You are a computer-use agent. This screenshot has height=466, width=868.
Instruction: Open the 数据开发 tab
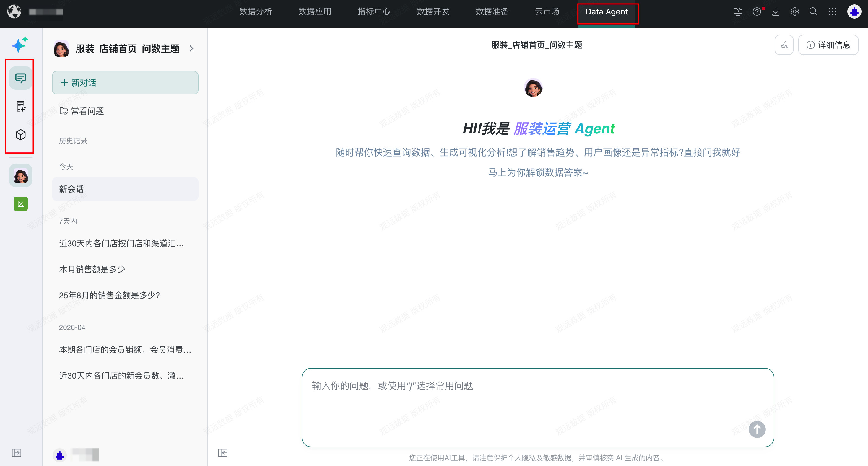pos(433,12)
